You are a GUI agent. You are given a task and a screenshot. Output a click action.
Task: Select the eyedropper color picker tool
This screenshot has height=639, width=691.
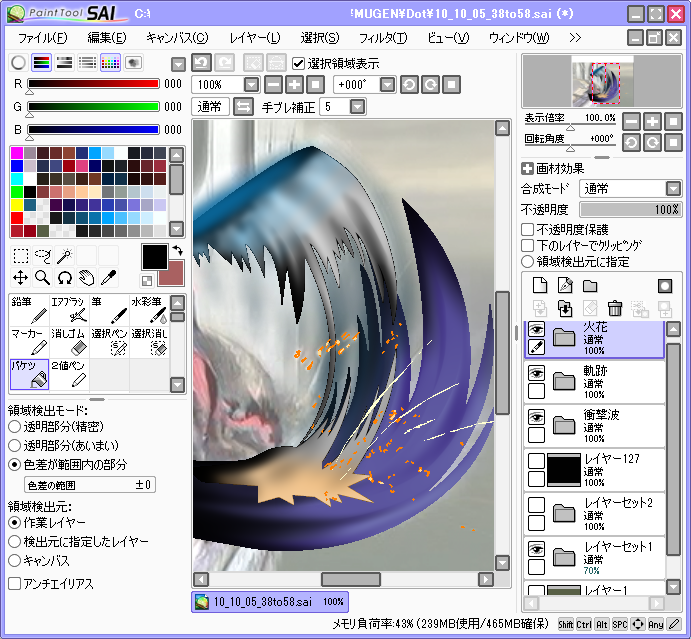tap(108, 276)
